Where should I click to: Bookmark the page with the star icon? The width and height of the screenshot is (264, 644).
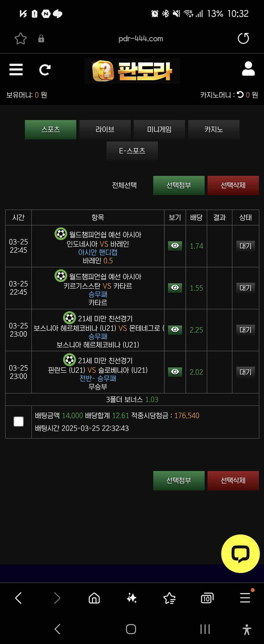click(21, 39)
